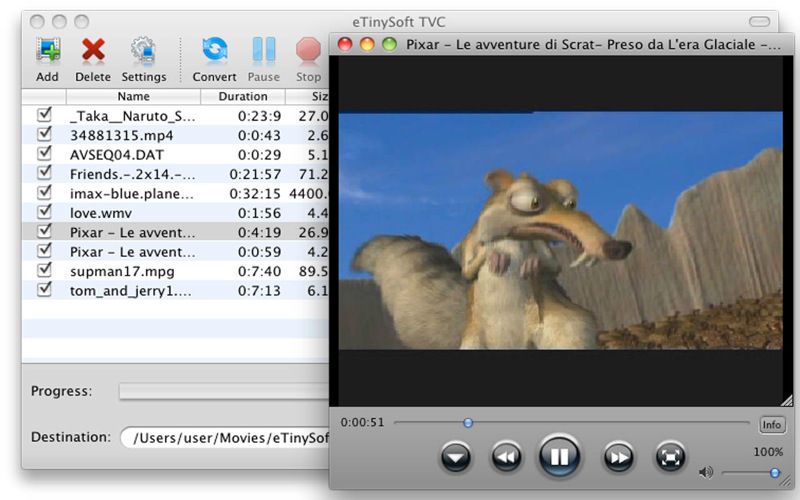Toggle the tom_and_jerry1 checkbox

(x=44, y=288)
